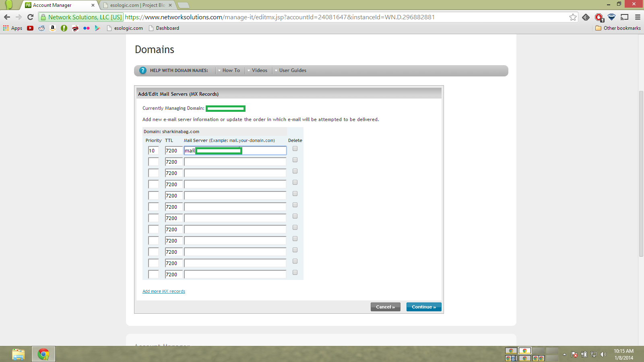Switch to the Account Manager tab

(x=58, y=5)
